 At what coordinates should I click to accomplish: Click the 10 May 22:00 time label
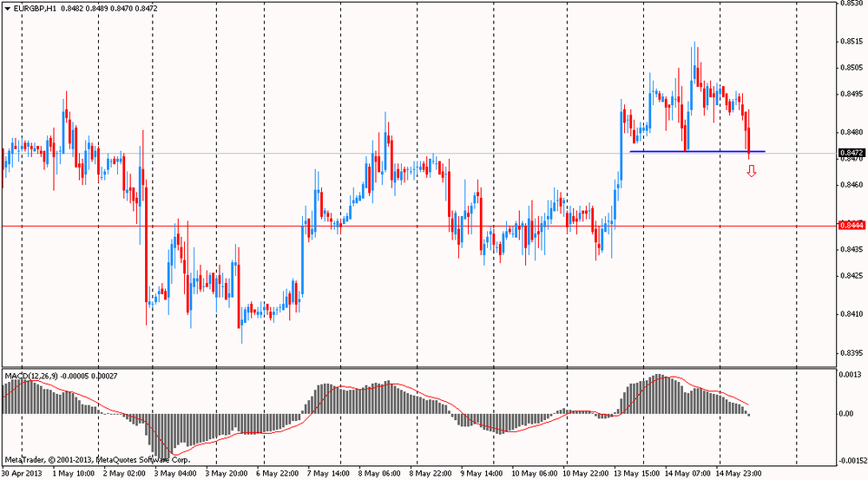tap(585, 474)
